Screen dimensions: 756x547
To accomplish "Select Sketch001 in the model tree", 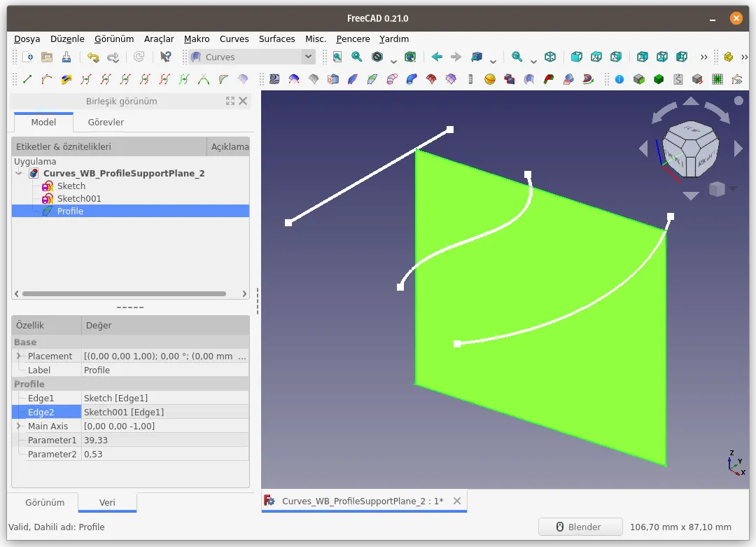I will [x=79, y=199].
